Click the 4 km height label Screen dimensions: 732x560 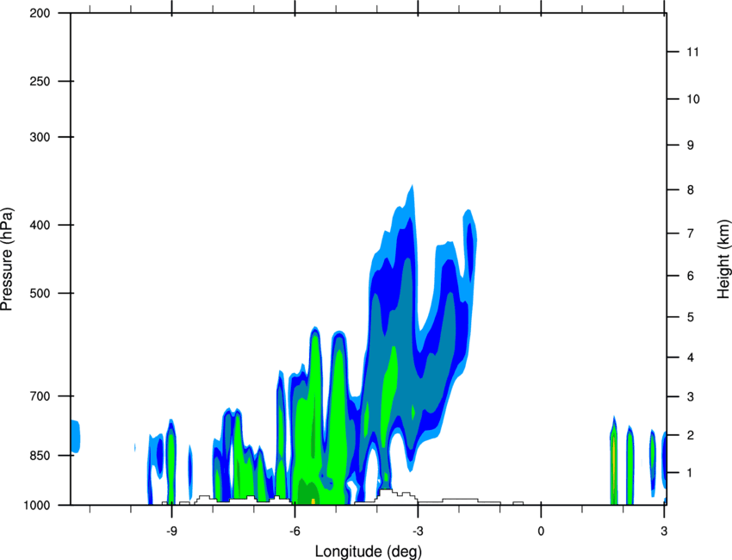pyautogui.click(x=691, y=358)
